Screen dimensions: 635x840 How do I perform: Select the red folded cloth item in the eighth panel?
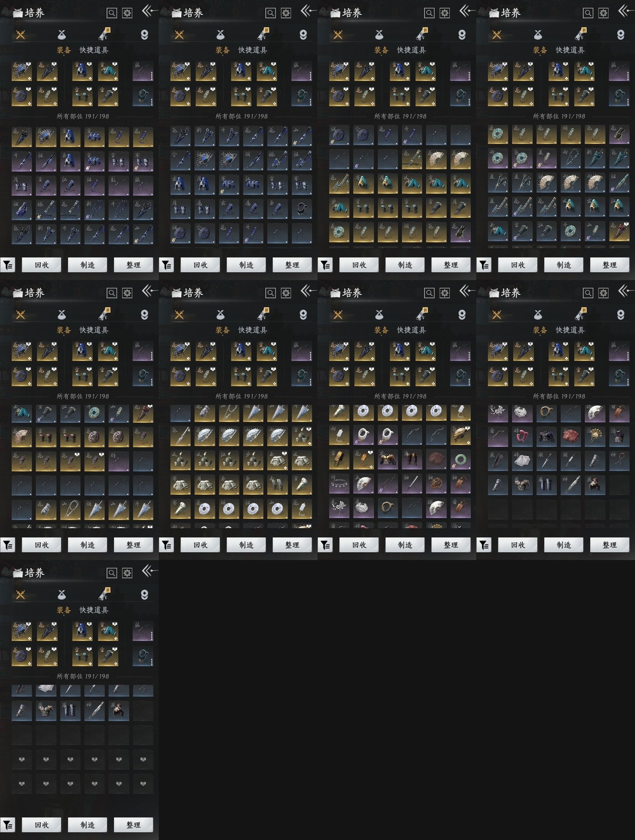[570, 436]
